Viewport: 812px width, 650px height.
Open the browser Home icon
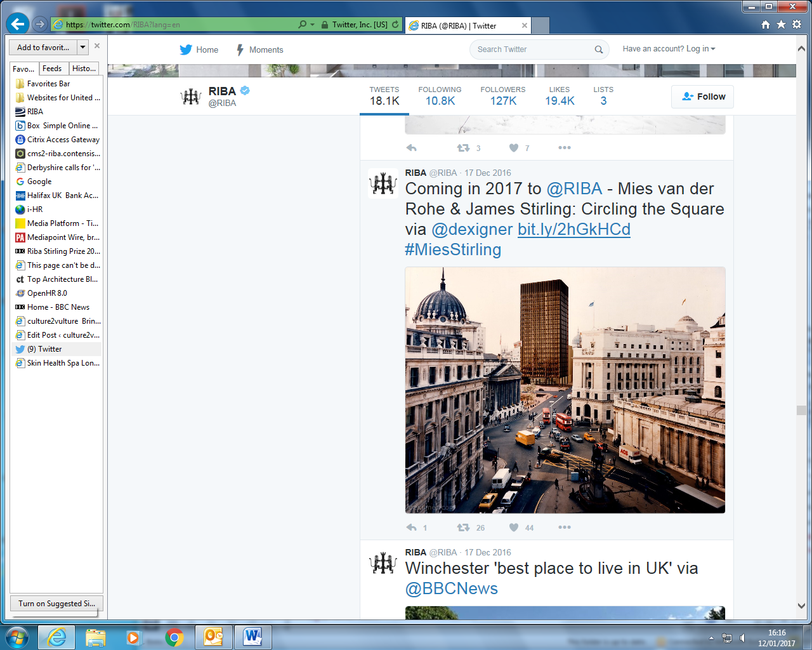coord(766,25)
